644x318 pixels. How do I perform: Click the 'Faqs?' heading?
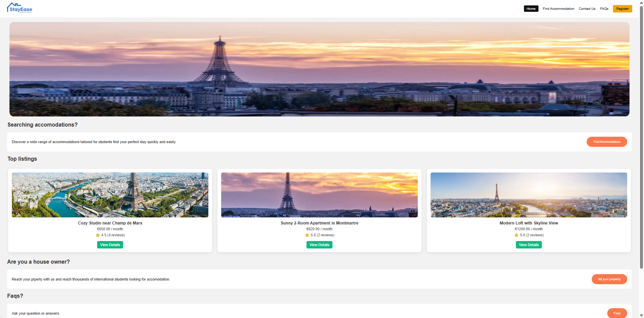(x=15, y=296)
